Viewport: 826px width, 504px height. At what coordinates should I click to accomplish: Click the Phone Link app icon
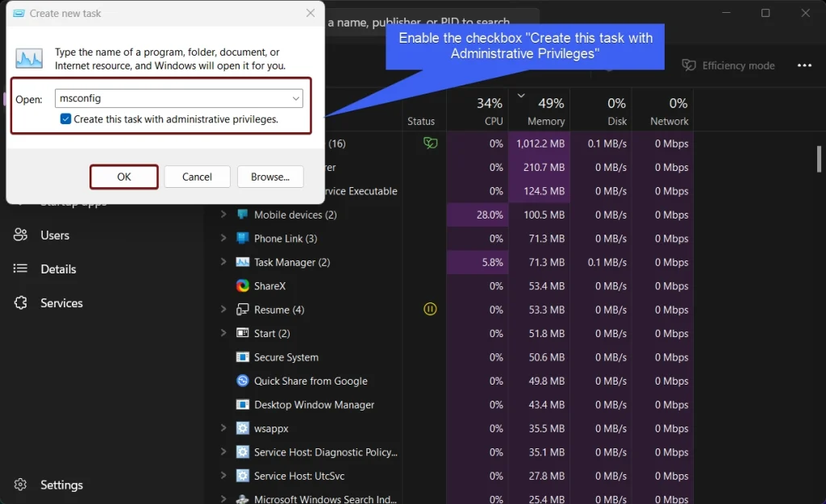click(242, 238)
